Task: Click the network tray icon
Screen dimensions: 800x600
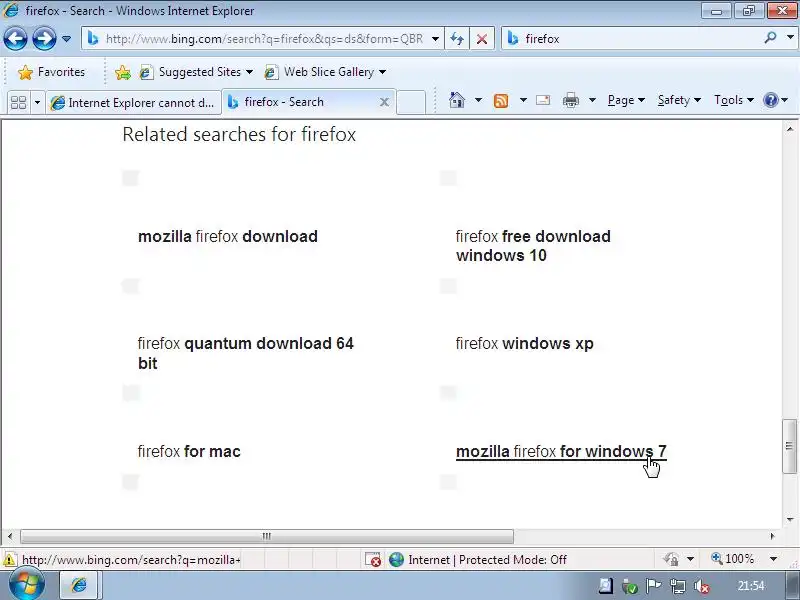Action: 678,587
